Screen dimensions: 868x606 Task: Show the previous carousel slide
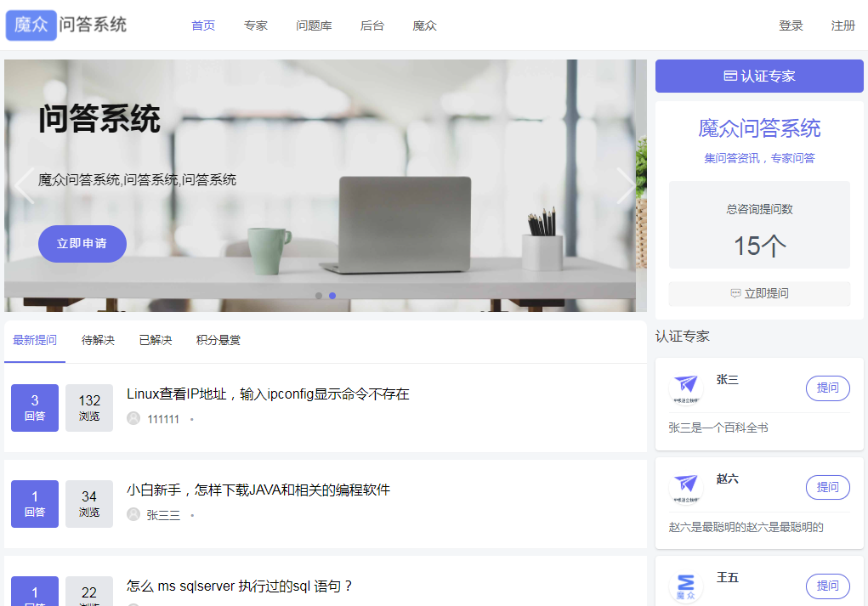point(25,186)
